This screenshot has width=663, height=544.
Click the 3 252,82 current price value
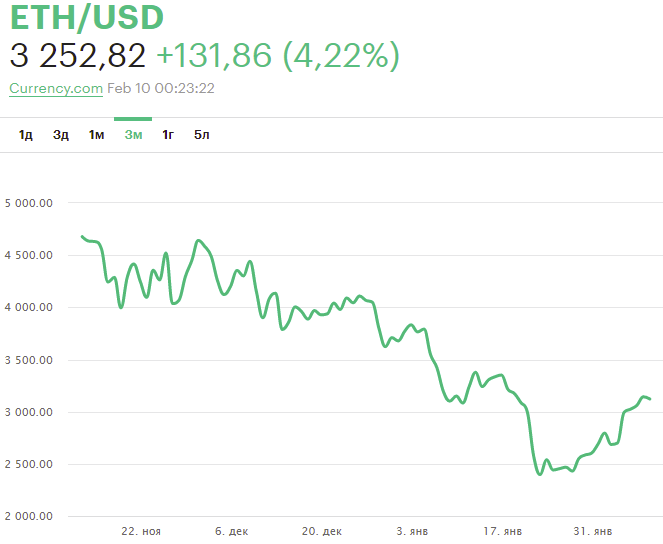(78, 55)
